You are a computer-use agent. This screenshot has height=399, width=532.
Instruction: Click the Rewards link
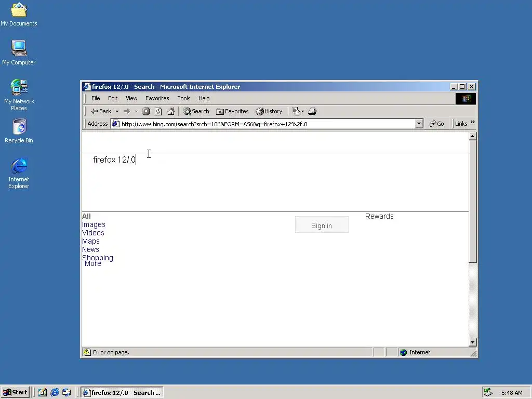(379, 217)
